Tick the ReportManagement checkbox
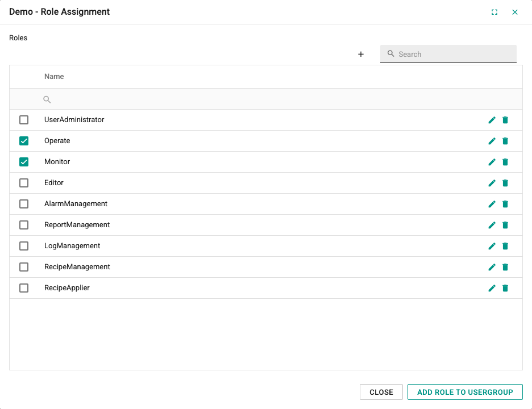Screen dimensions: 532x409 point(24,225)
